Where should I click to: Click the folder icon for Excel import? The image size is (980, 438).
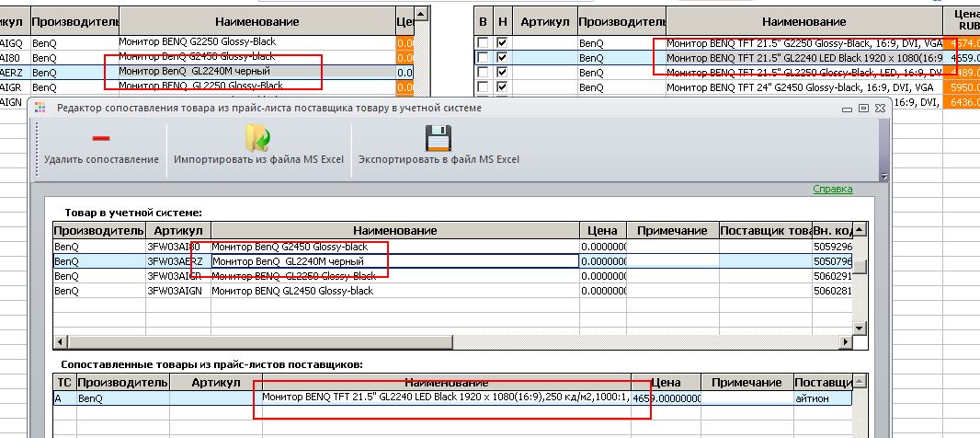click(258, 138)
